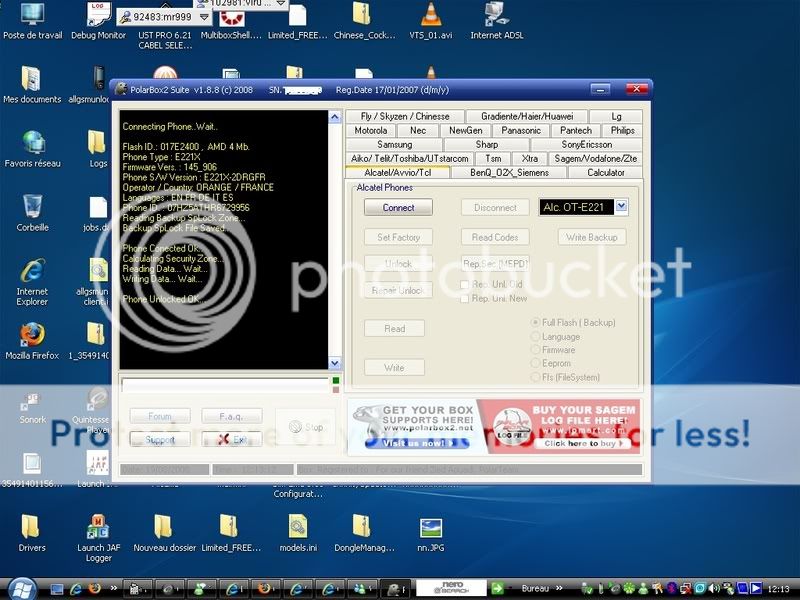
Task: Open the Drivers folder on the desktop
Action: pos(32,533)
